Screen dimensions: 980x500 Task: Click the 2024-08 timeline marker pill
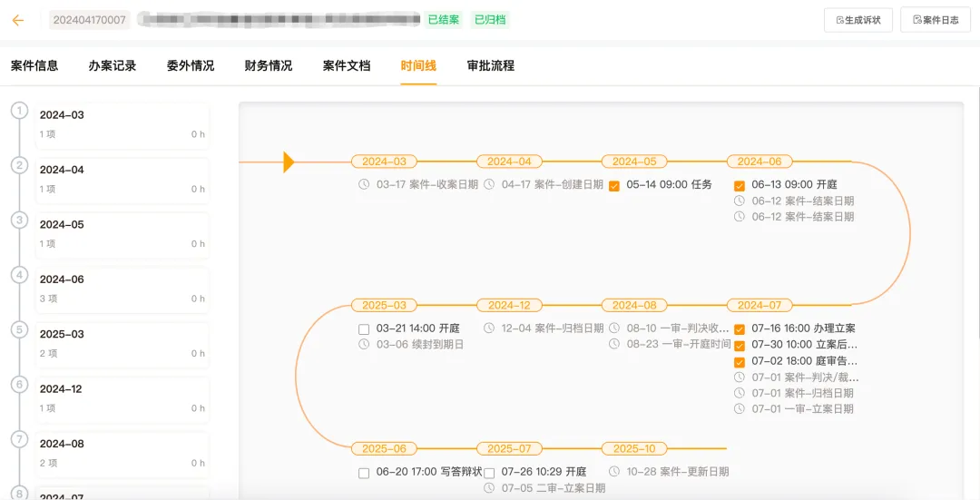pyautogui.click(x=634, y=306)
